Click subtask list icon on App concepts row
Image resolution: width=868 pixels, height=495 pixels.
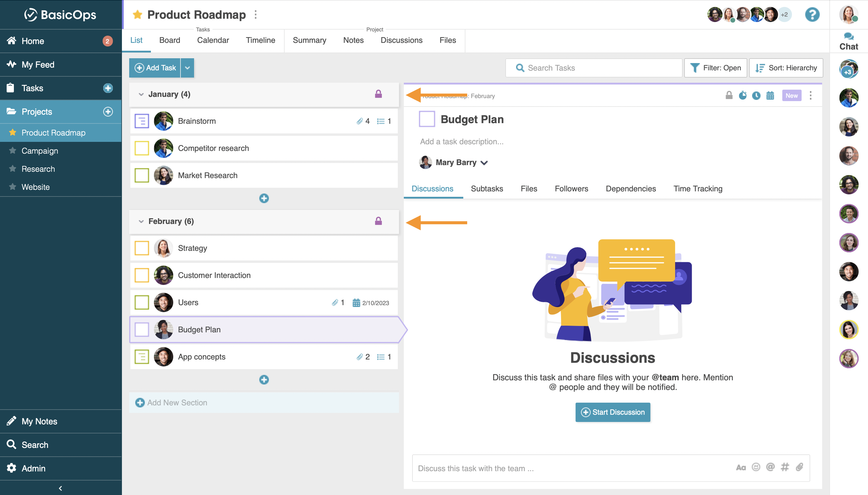(381, 357)
